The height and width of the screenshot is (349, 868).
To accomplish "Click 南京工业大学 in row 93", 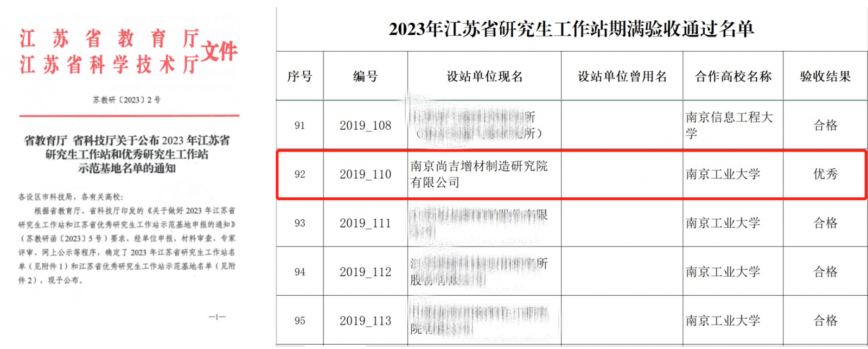I will pos(723,223).
